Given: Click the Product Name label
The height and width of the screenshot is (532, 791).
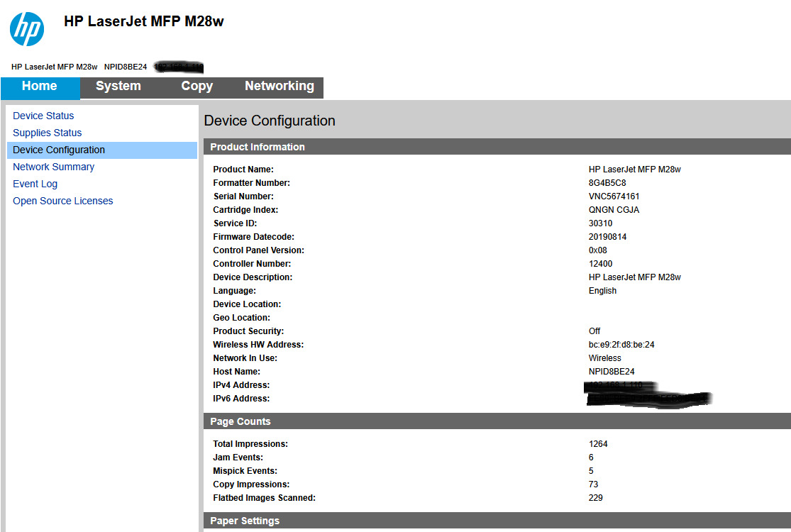Looking at the screenshot, I should pyautogui.click(x=243, y=170).
